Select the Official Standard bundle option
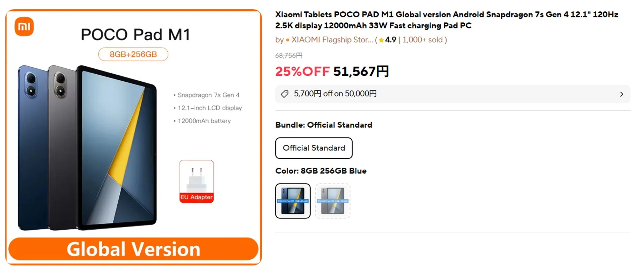Screen dimensions: 644x266 [314, 148]
